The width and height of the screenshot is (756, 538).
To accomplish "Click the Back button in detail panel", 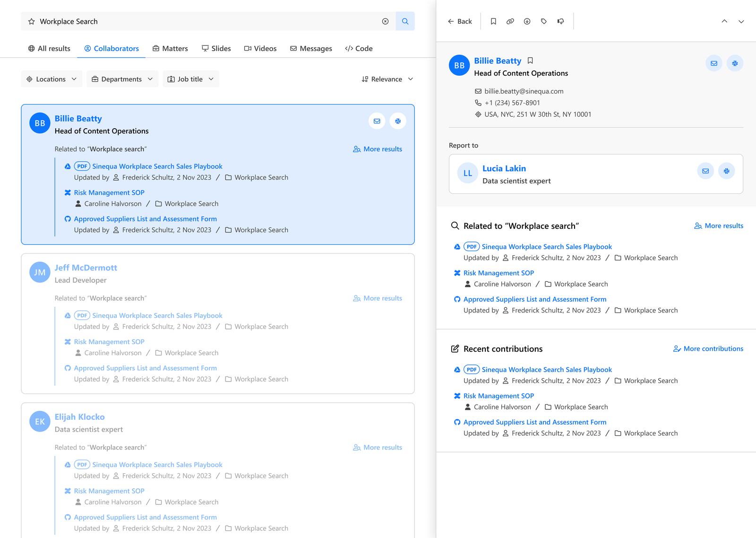I will click(x=460, y=21).
